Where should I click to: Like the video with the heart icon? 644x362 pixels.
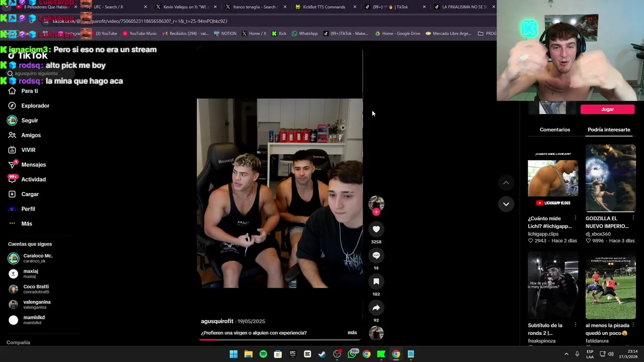376,229
